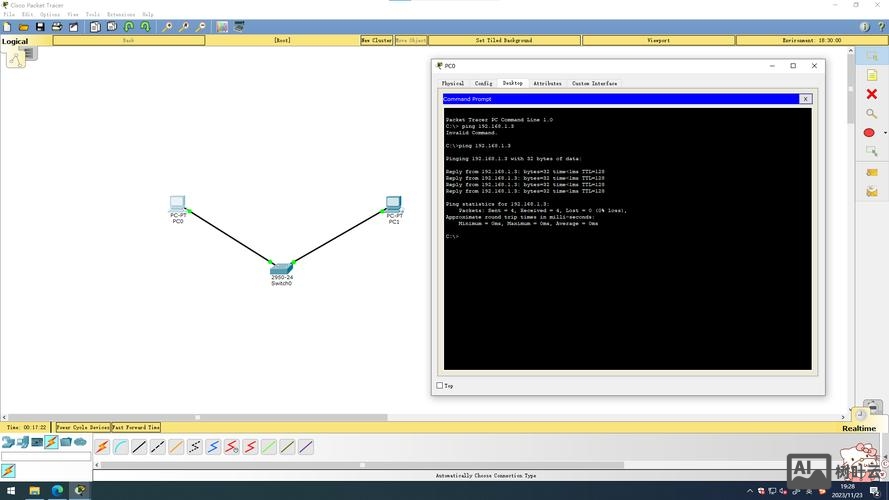
Task: Click the Fast Forward Time button
Action: (x=136, y=427)
